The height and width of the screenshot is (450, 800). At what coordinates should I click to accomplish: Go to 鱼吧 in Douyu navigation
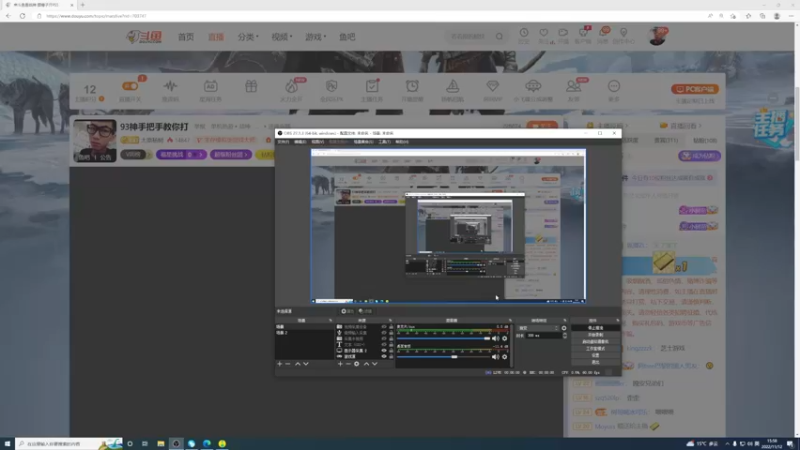[347, 37]
